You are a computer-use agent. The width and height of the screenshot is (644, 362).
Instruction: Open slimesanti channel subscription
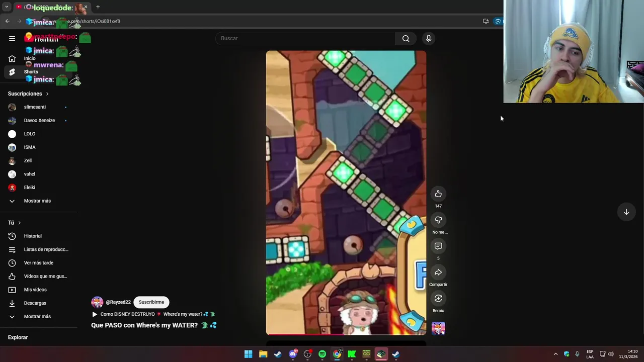[39, 107]
